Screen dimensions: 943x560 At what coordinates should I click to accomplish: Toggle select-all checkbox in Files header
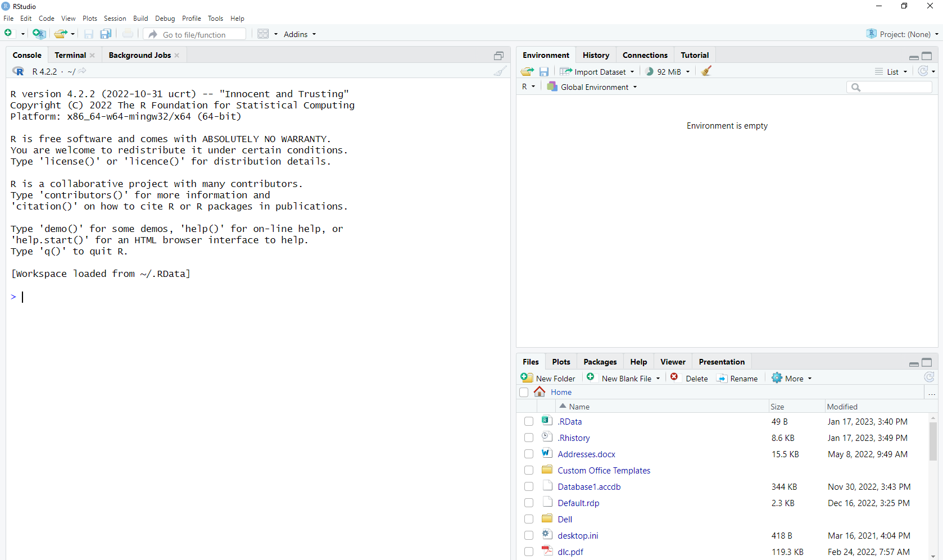click(x=524, y=392)
